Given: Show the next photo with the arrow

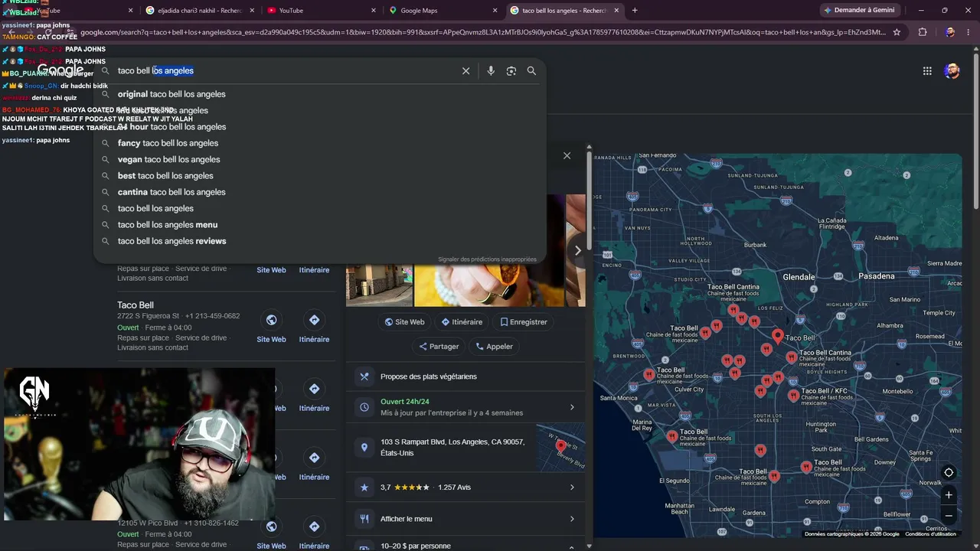Looking at the screenshot, I should coord(577,250).
